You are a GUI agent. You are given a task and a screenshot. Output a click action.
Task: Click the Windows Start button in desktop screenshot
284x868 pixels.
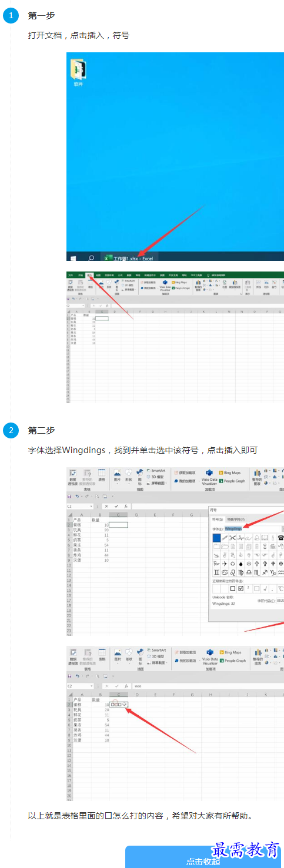point(73,257)
